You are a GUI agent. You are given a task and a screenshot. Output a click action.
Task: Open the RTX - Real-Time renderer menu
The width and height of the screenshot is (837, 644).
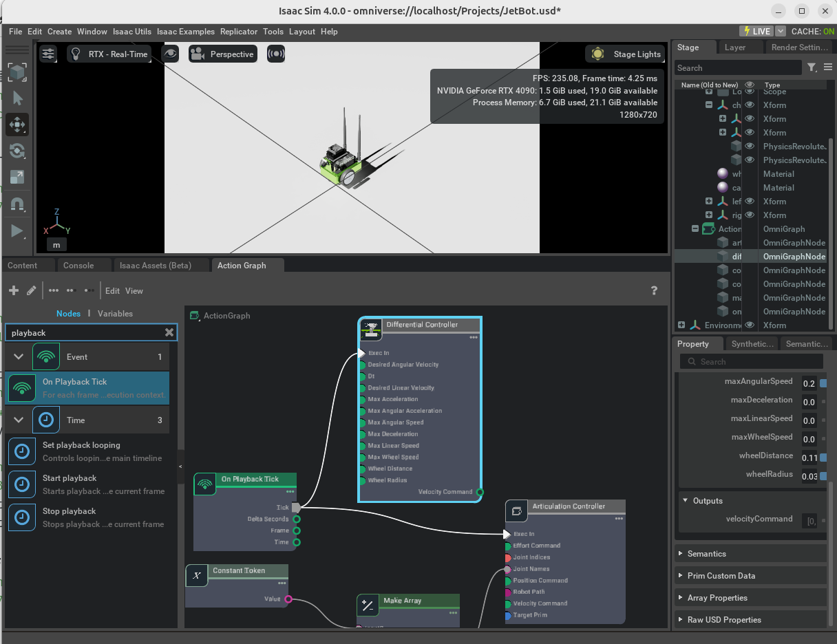[109, 54]
